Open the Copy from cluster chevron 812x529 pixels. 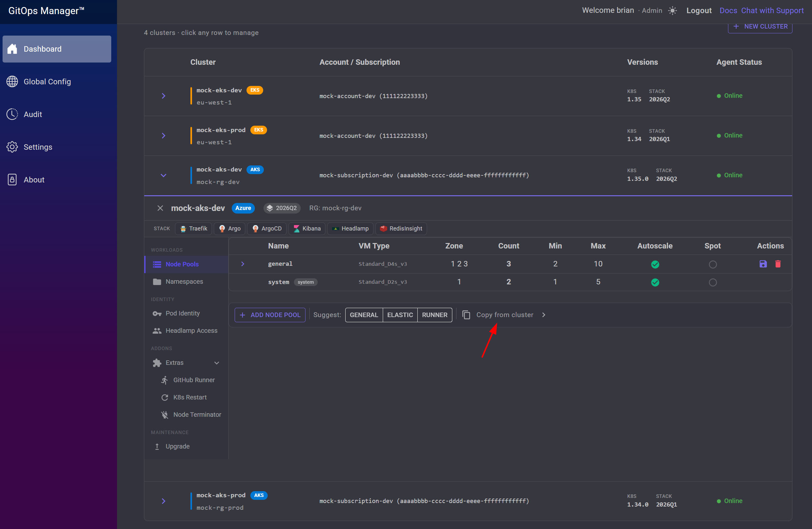[x=543, y=315]
